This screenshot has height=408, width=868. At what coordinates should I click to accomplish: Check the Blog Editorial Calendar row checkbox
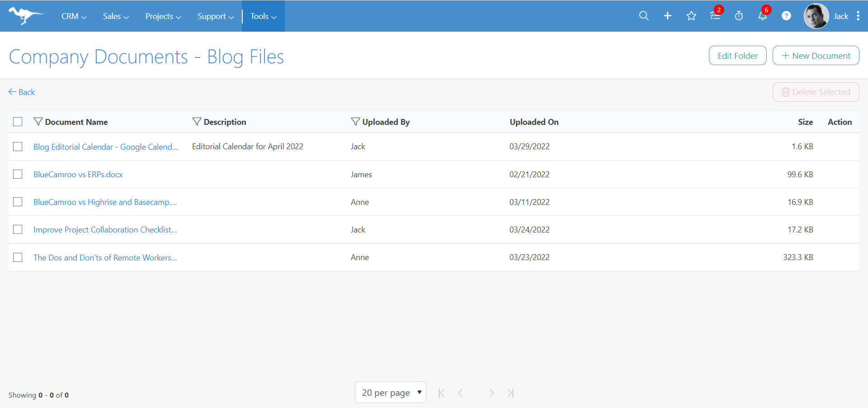click(18, 147)
